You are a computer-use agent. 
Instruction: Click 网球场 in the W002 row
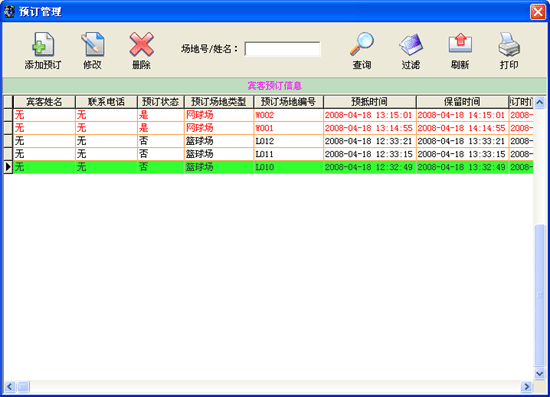coord(219,115)
